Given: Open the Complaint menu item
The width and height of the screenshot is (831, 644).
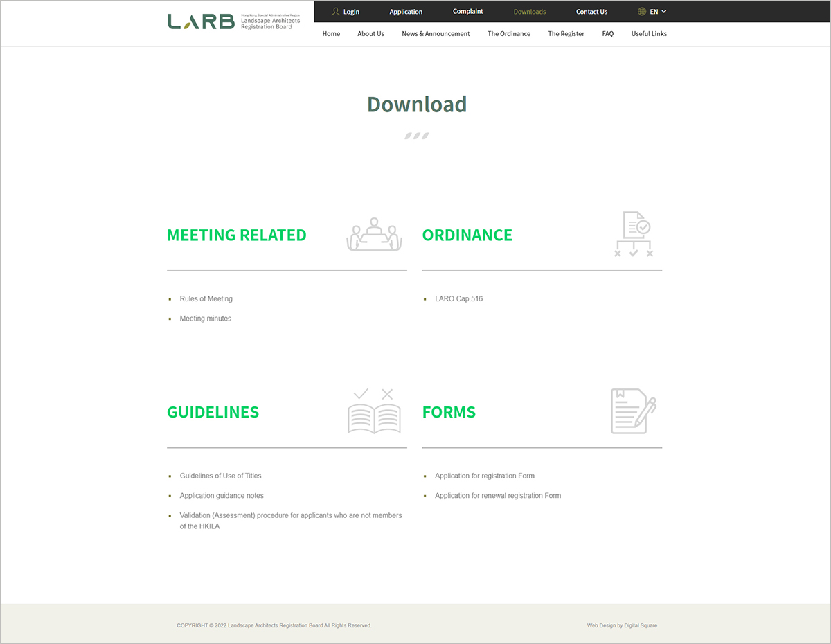Looking at the screenshot, I should point(468,12).
